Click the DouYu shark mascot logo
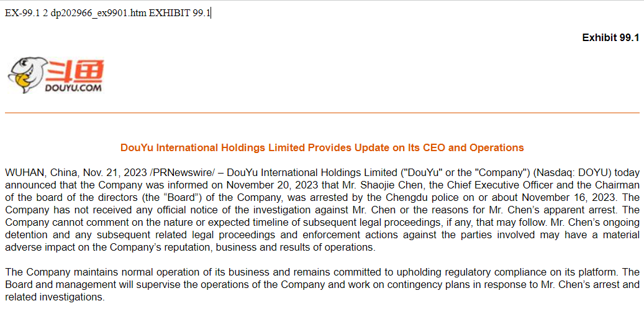This screenshot has width=644, height=311. pyautogui.click(x=25, y=75)
